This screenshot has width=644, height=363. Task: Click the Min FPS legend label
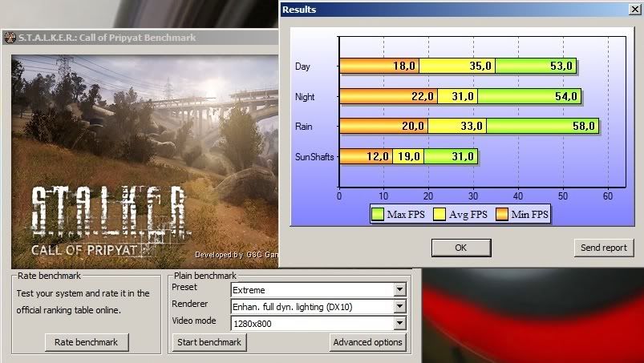coord(530,214)
